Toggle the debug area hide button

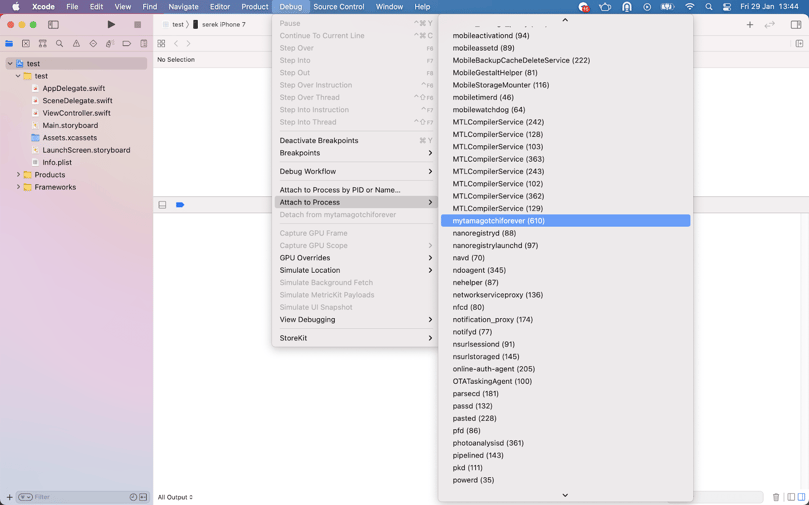point(162,205)
